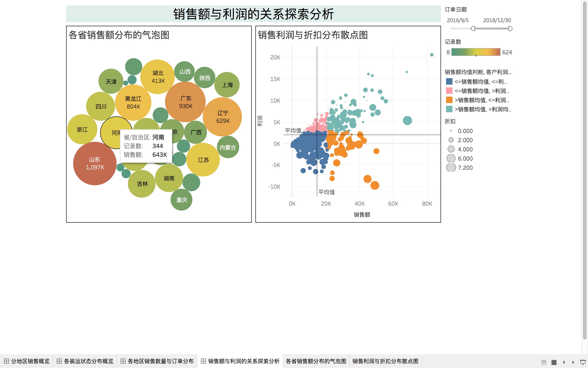The image size is (588, 368).
Task: Click the 内蒙古 bubble
Action: pos(228,147)
